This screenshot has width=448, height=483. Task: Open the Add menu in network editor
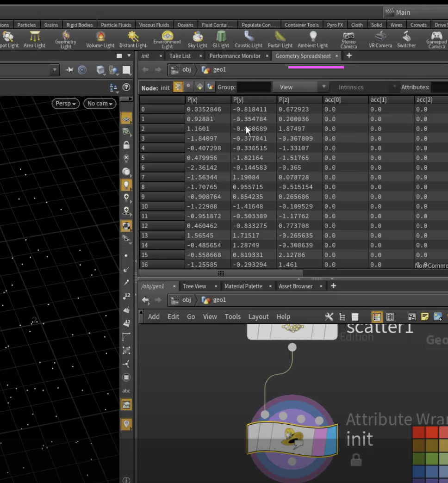coord(154,316)
